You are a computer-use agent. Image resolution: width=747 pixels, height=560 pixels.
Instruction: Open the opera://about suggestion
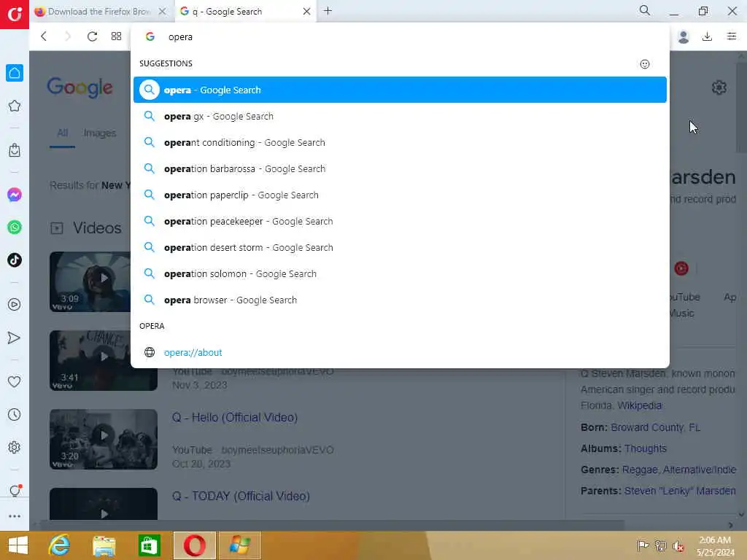click(x=400, y=352)
